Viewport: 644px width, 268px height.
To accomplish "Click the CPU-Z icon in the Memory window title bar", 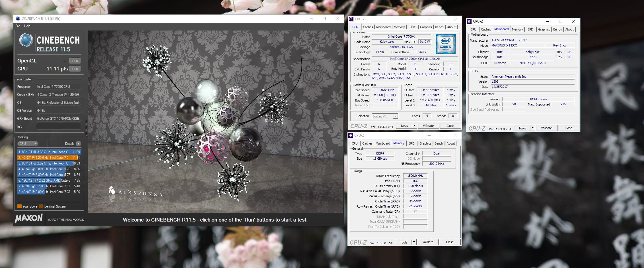I will [x=351, y=135].
